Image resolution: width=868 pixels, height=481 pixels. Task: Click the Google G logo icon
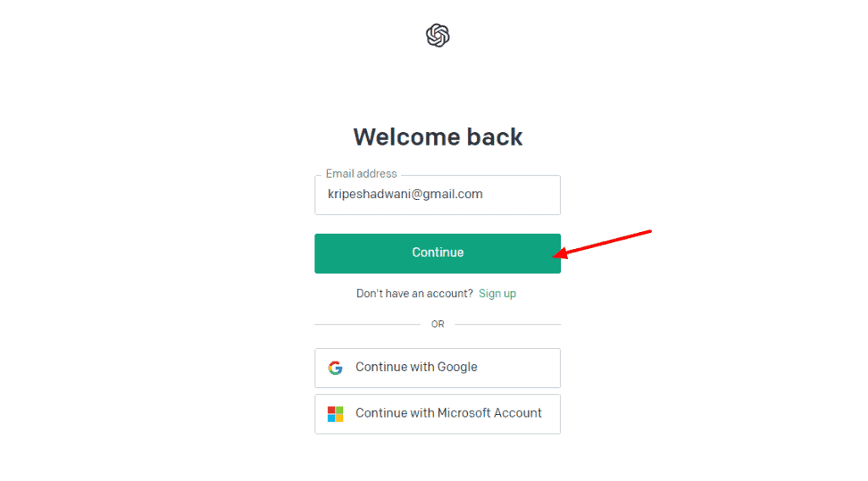(336, 368)
